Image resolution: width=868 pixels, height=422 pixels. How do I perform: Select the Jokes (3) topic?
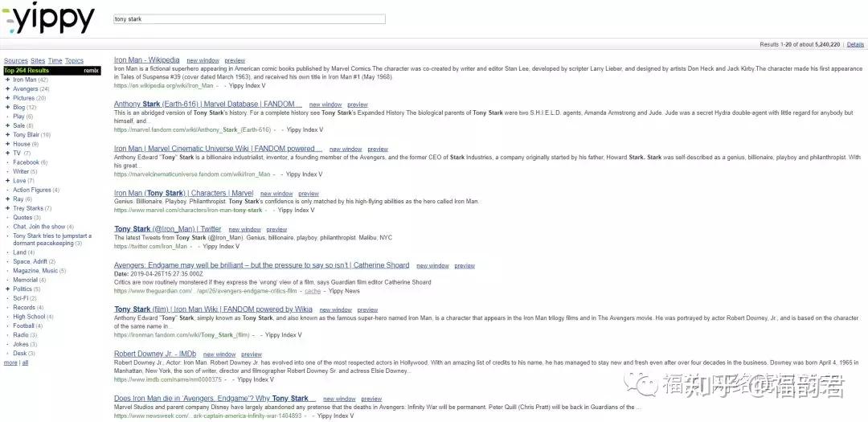tap(25, 344)
